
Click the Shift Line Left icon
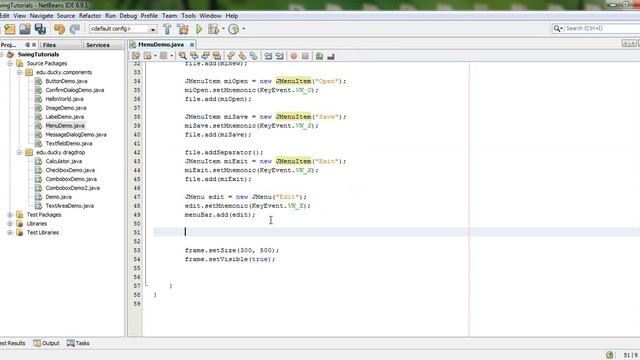pyautogui.click(x=268, y=56)
